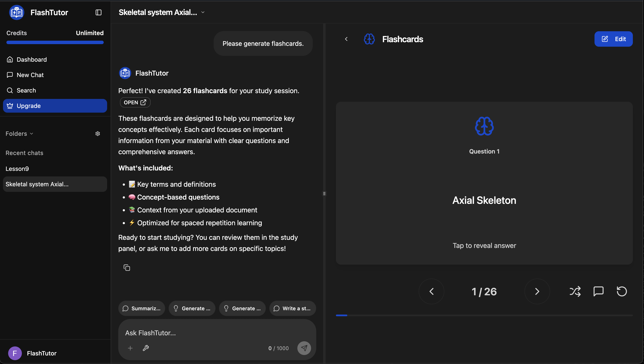Select the Lesson9 recent chat
Viewport: 644px width, 364px height.
click(17, 169)
